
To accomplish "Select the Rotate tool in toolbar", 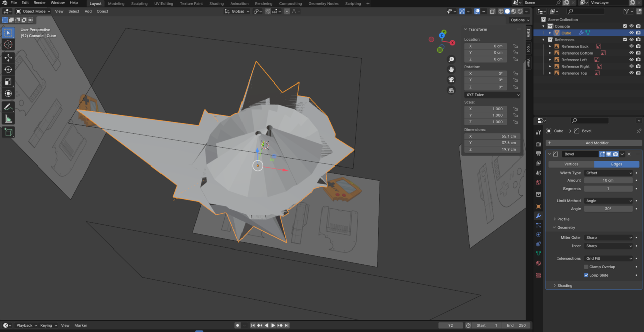I will point(8,70).
